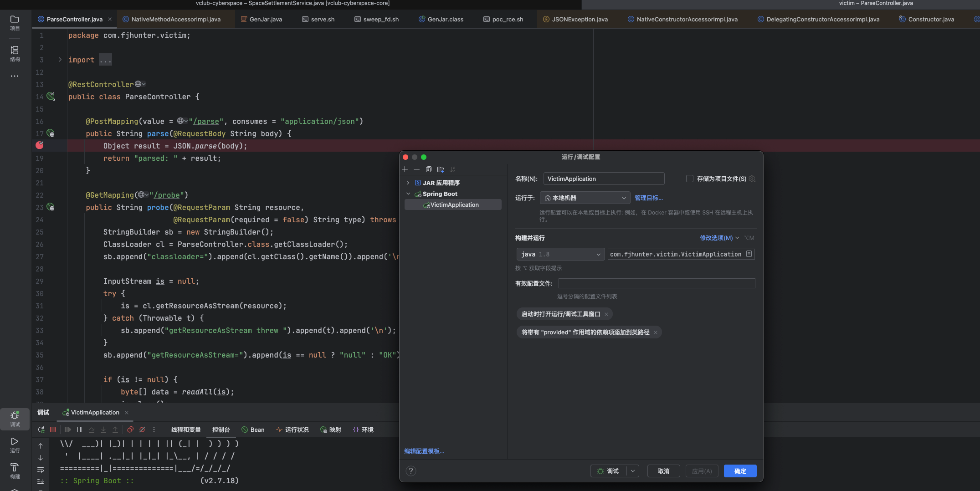Image resolution: width=980 pixels, height=491 pixels.
Task: Create new configuration folder icon
Action: click(441, 169)
